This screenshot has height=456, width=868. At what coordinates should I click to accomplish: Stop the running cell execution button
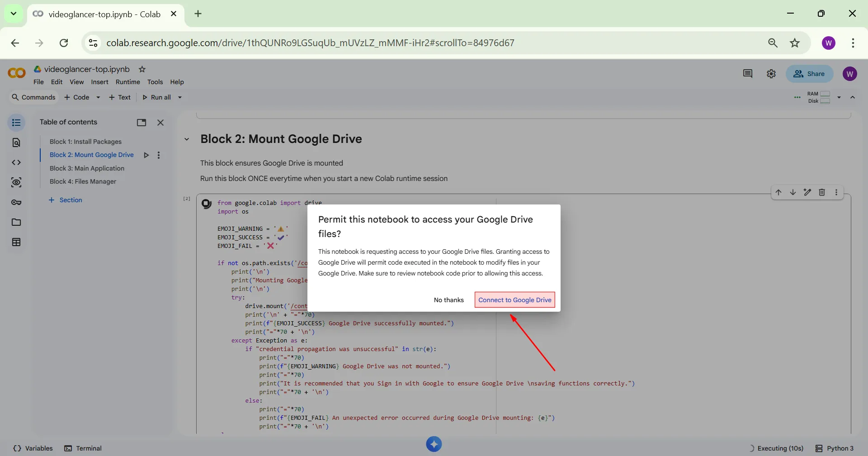click(207, 204)
